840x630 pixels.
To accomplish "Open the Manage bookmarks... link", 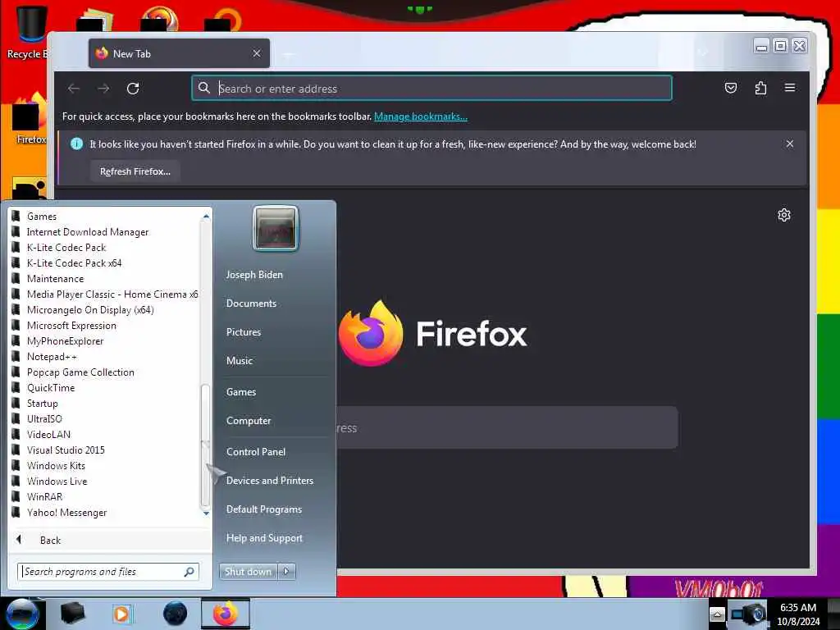I will coord(421,116).
